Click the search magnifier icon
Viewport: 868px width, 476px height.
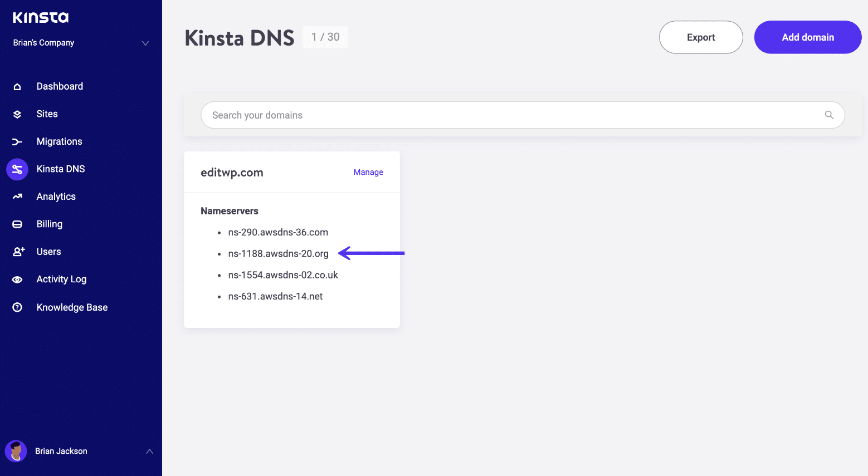tap(829, 115)
